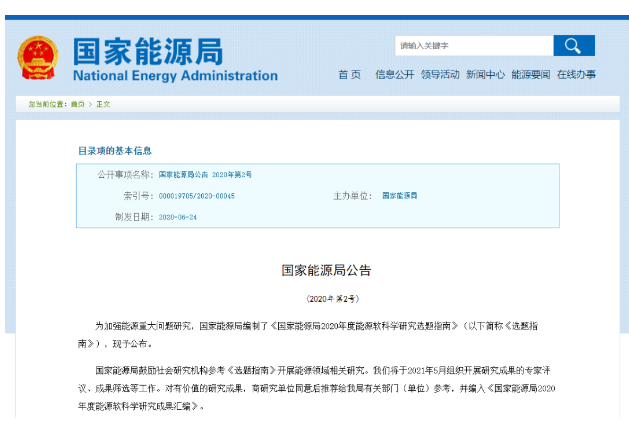Open the 新闻中心 news center menu
629x448 pixels.
485,75
